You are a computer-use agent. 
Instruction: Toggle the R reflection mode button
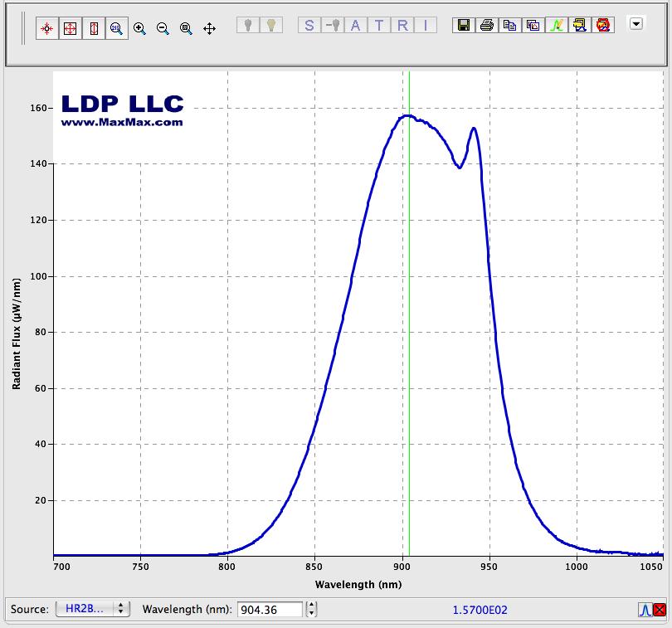[402, 25]
